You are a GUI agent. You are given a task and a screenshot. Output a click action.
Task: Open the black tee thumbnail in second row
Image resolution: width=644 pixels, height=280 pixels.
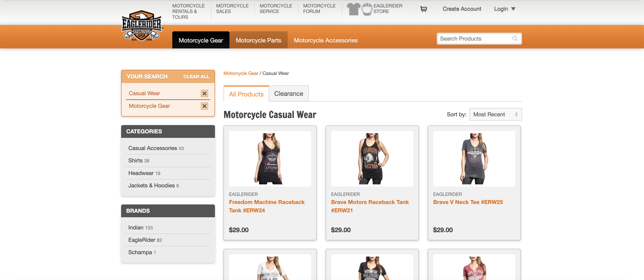(372, 267)
